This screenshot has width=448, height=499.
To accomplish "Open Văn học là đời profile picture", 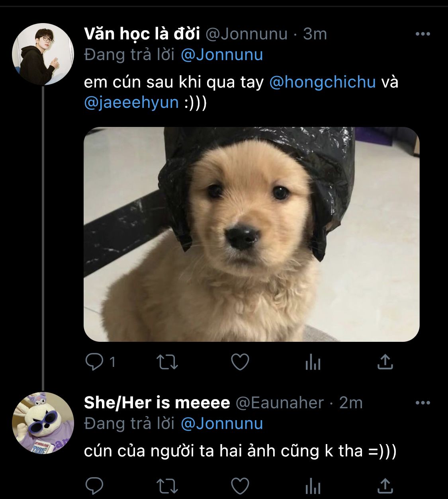I will tap(43, 54).
